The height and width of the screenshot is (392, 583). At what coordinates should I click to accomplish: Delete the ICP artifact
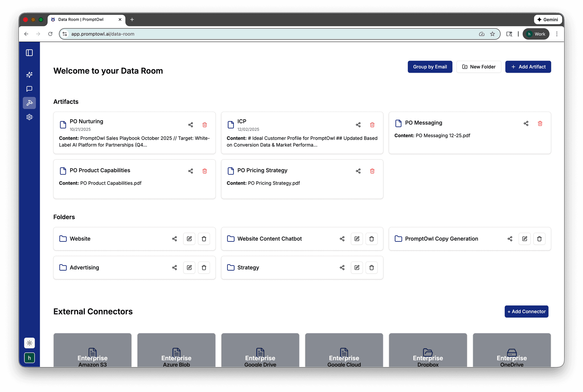[372, 125]
